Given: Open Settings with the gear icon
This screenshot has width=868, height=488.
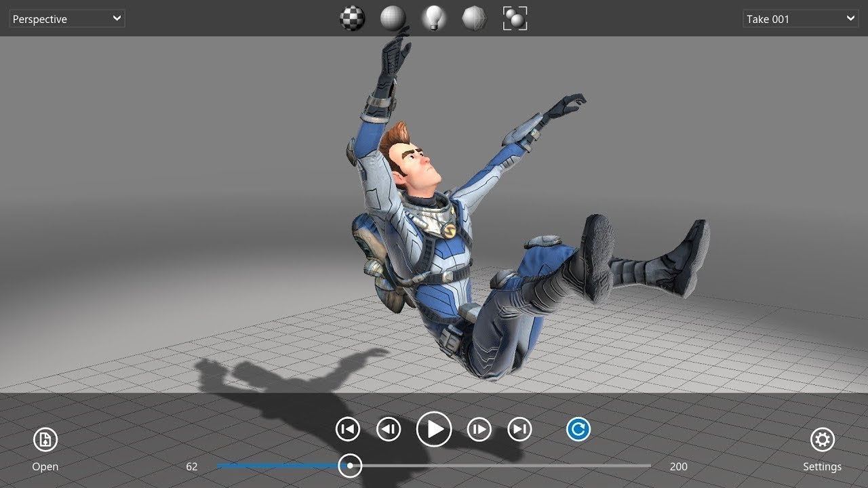Looking at the screenshot, I should point(823,440).
